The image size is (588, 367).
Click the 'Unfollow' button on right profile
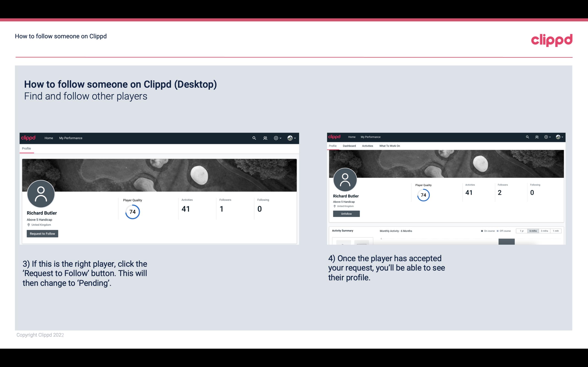pos(346,214)
